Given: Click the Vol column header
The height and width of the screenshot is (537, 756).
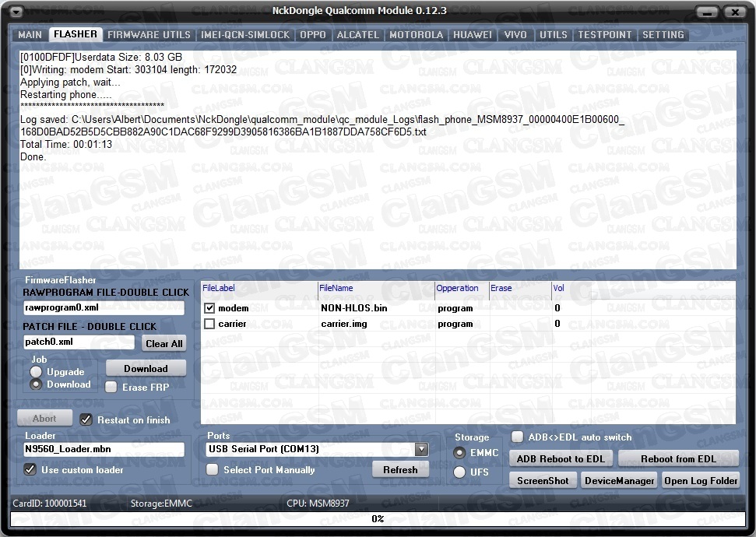Looking at the screenshot, I should [x=571, y=288].
